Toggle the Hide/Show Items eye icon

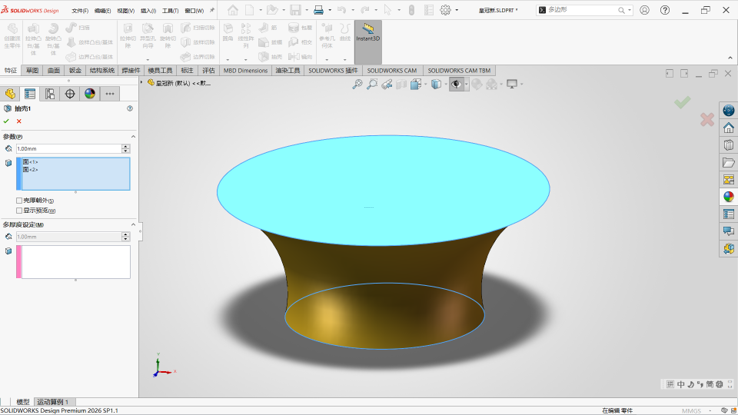(456, 84)
